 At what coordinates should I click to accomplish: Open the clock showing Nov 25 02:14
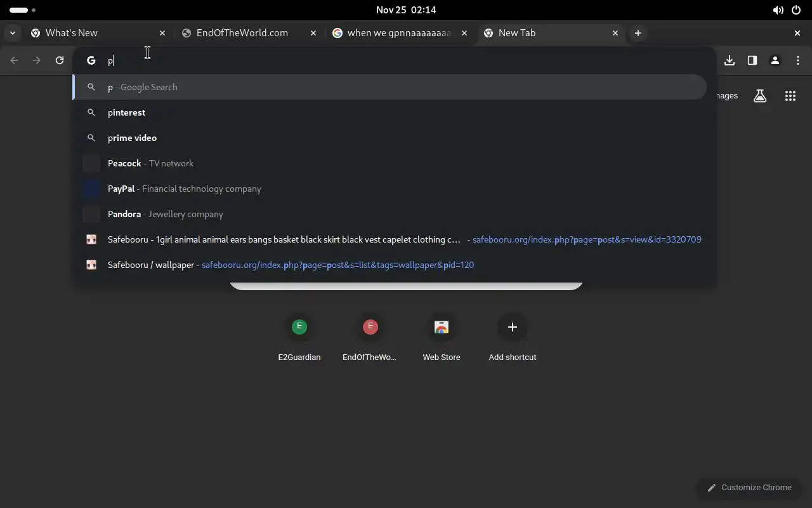pos(406,10)
